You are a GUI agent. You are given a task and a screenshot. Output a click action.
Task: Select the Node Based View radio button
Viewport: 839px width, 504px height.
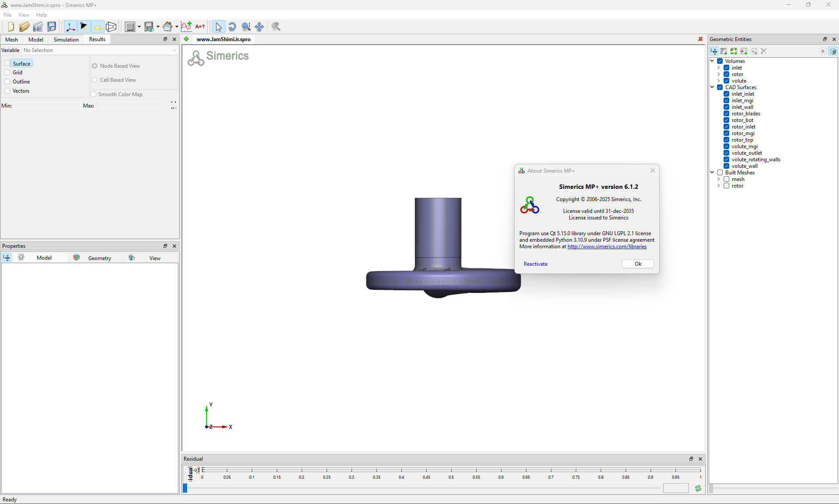coord(95,66)
